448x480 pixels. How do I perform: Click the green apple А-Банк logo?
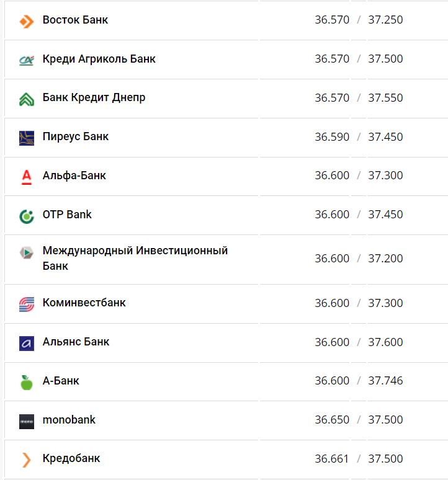point(26,383)
